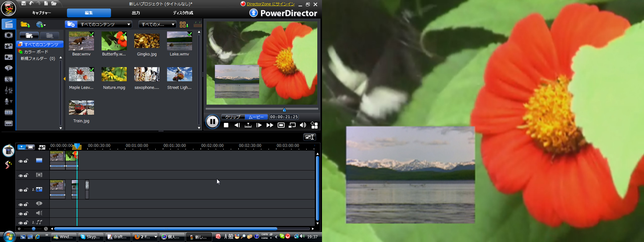This screenshot has width=644, height=242.
Task: Toggle visibility of the title track
Action: pos(20,205)
